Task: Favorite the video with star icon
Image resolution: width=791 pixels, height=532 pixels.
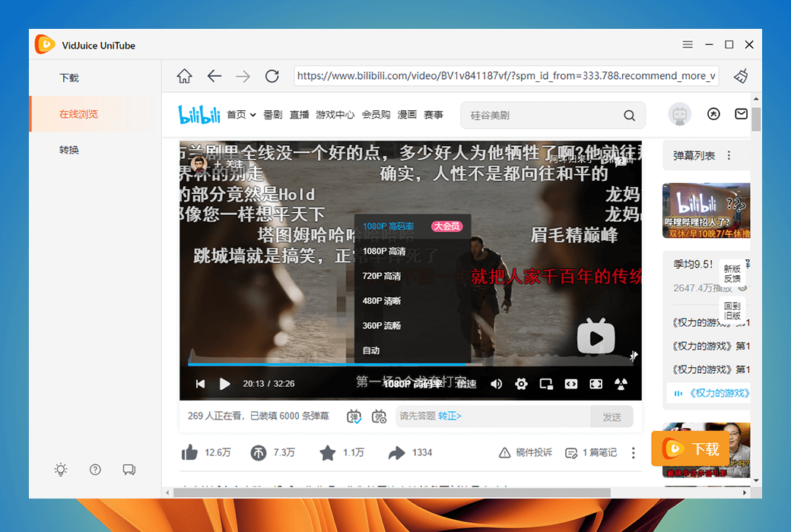Action: pos(327,452)
